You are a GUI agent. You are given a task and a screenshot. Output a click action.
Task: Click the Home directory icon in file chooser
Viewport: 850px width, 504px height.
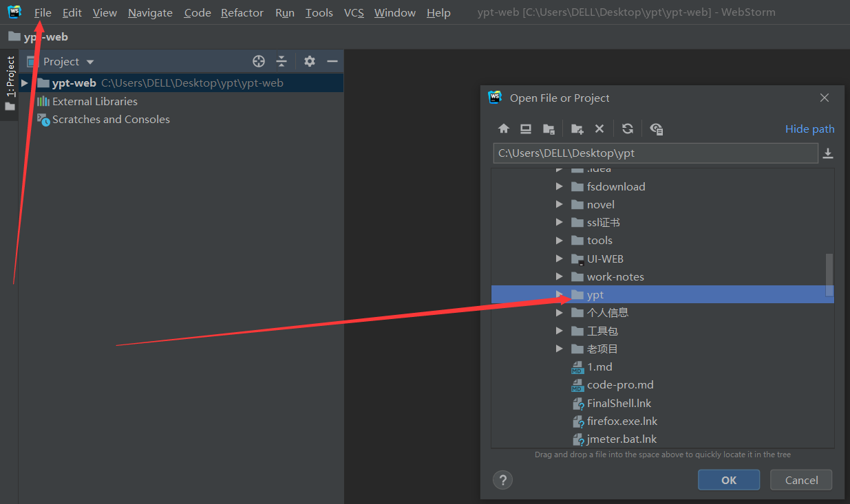(x=504, y=129)
